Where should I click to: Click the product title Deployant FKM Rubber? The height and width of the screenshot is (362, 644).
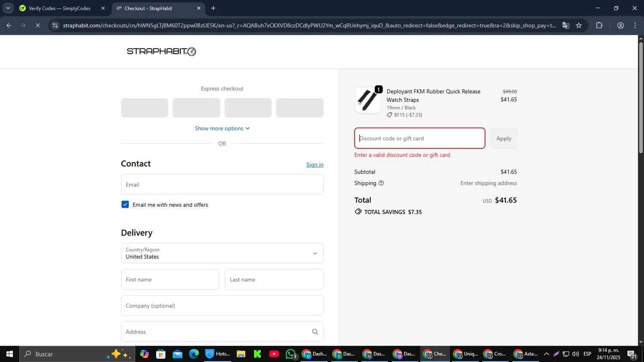tap(433, 96)
